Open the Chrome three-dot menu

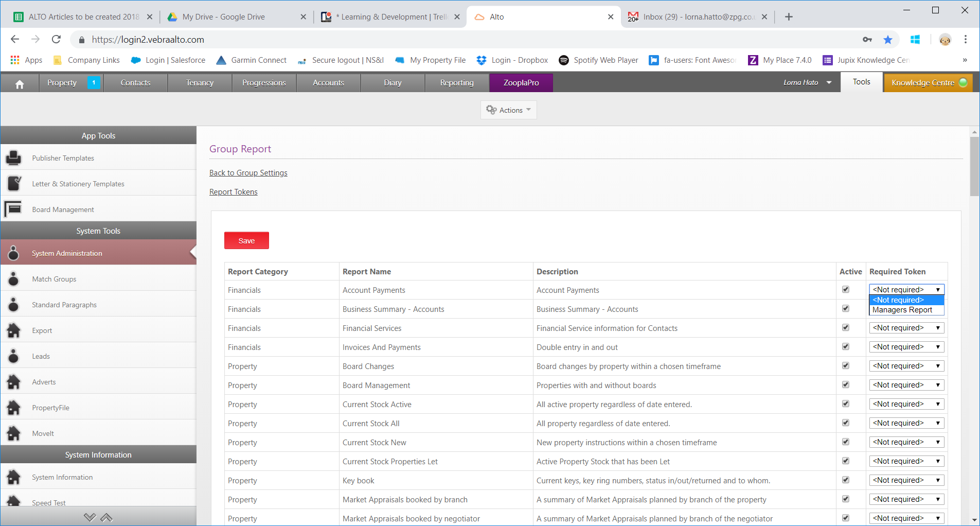966,40
